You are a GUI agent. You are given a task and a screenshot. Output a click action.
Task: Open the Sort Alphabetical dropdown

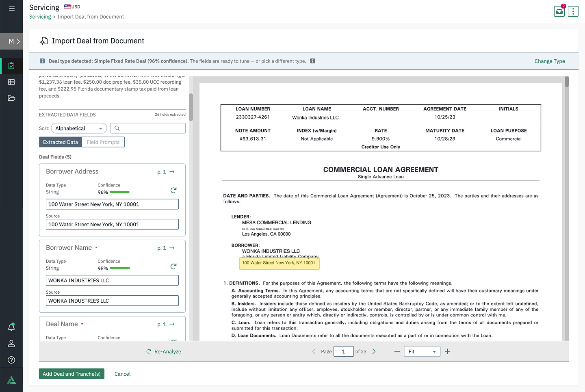click(79, 128)
